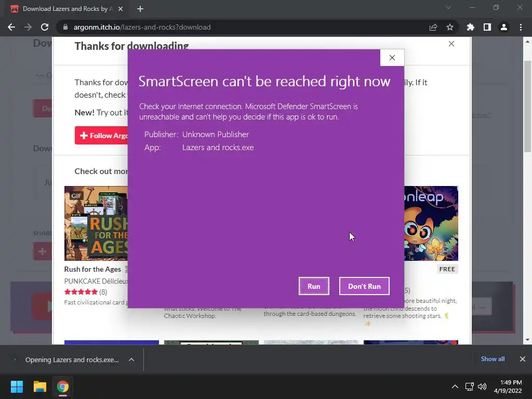The height and width of the screenshot is (399, 532).
Task: Choose Don't Run in SmartScreen dialog
Action: coord(364,286)
